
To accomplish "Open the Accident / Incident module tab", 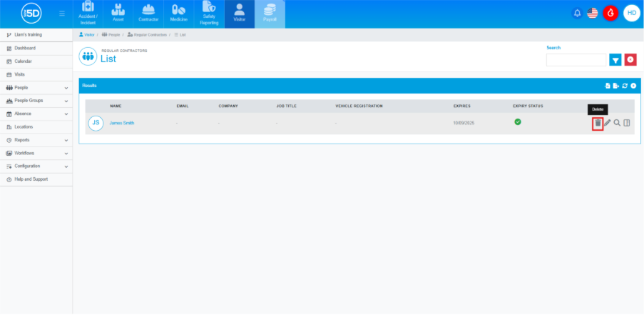I will click(88, 14).
